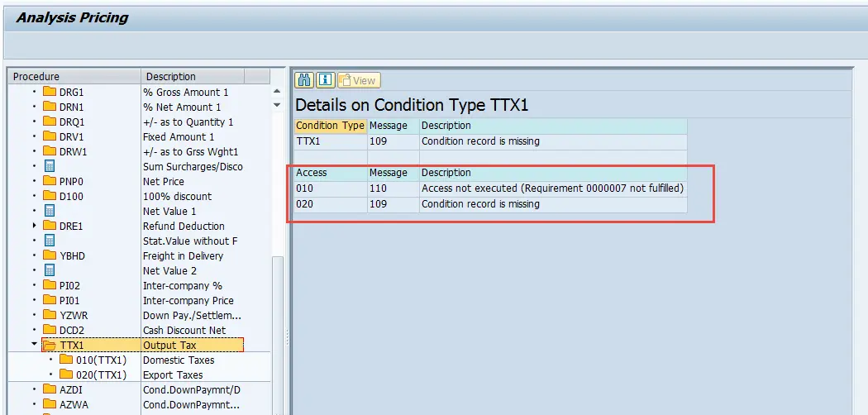
Task: Select the TTX1 condition type cell
Action: pos(331,141)
